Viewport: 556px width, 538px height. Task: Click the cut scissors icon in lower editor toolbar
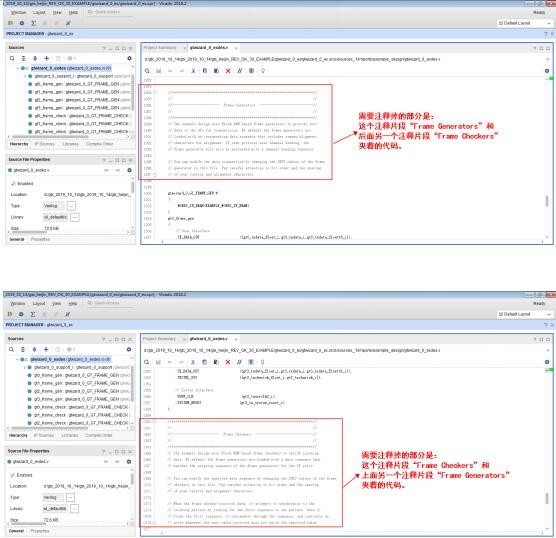point(193,362)
